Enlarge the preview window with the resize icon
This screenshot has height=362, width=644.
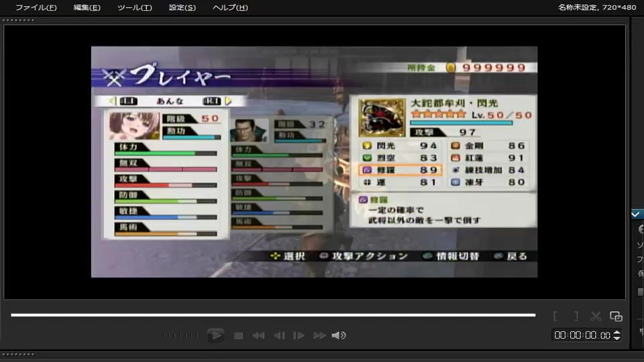tap(616, 316)
